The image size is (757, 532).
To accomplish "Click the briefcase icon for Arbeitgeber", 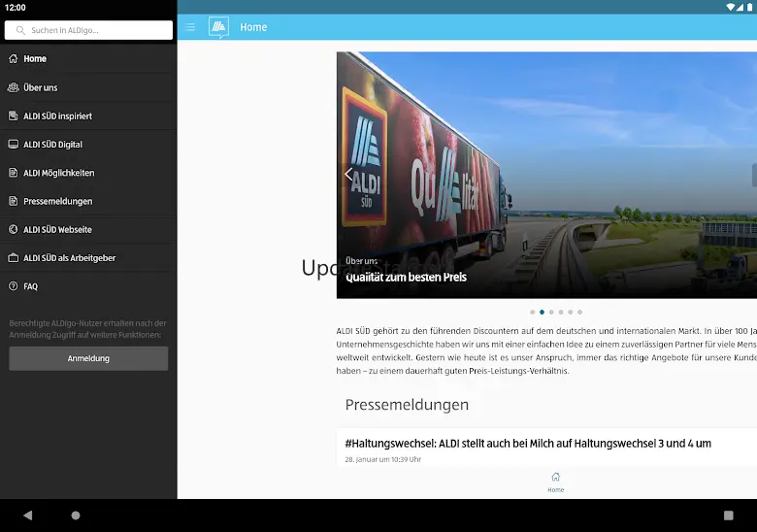I will [14, 258].
